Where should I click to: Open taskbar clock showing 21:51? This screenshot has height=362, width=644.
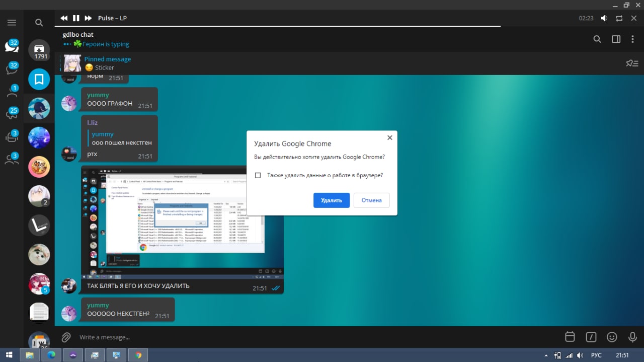pyautogui.click(x=622, y=355)
